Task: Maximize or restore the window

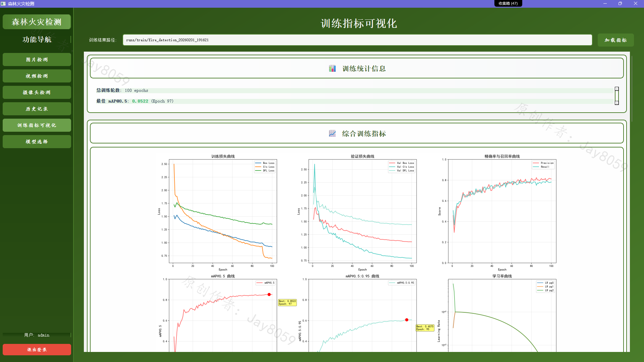Action: pos(620,4)
